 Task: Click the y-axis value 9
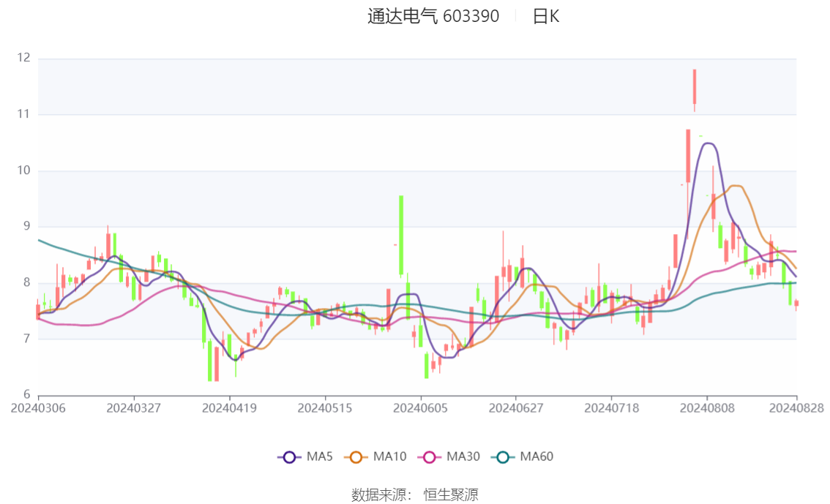tap(26, 226)
